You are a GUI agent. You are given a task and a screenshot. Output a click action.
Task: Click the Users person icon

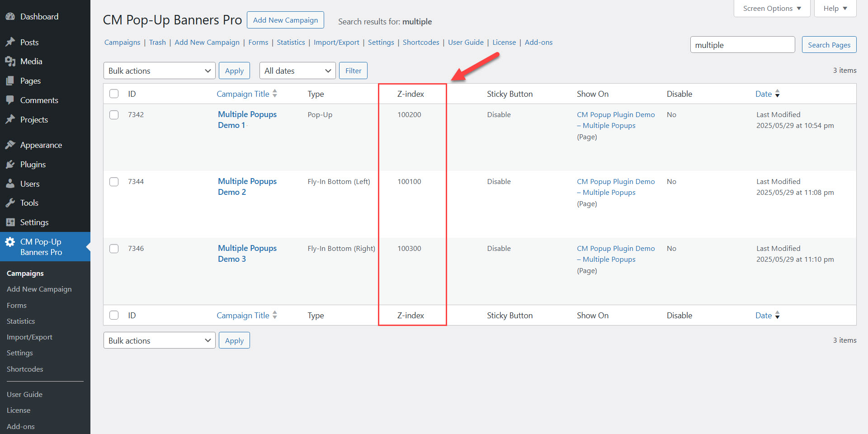tap(10, 184)
